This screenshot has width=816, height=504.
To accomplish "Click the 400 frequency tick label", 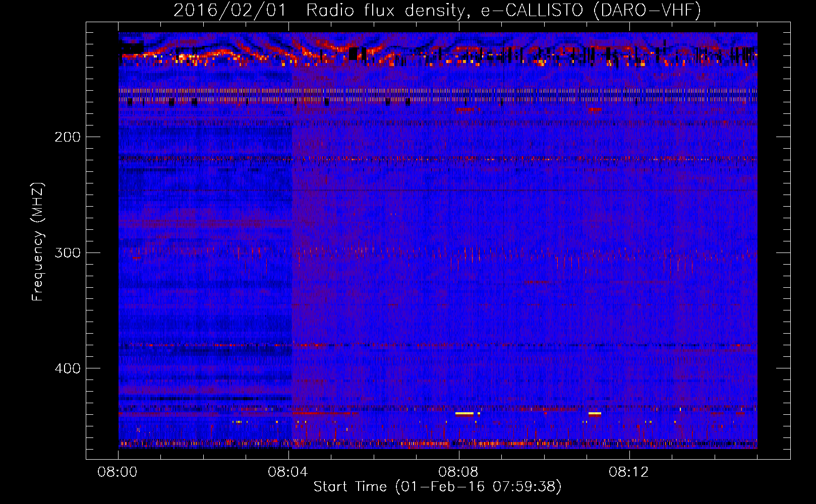I will (x=68, y=368).
